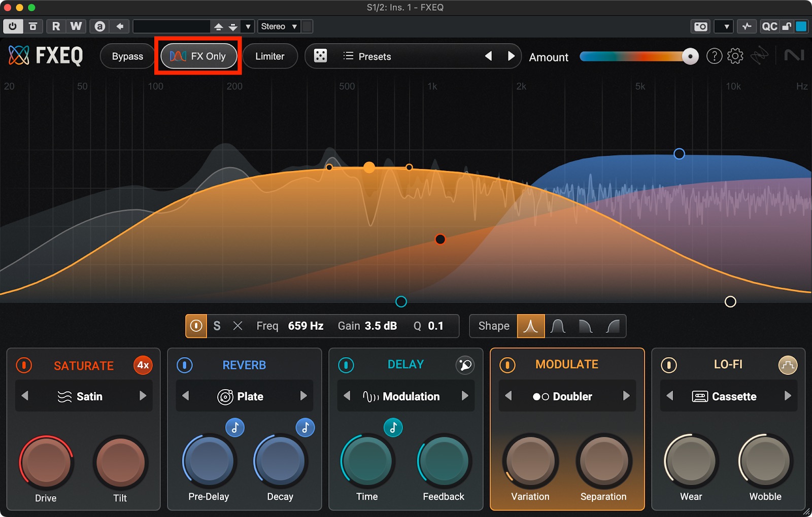Click the Bypass button
Screen dimensions: 812x517
pyautogui.click(x=127, y=56)
